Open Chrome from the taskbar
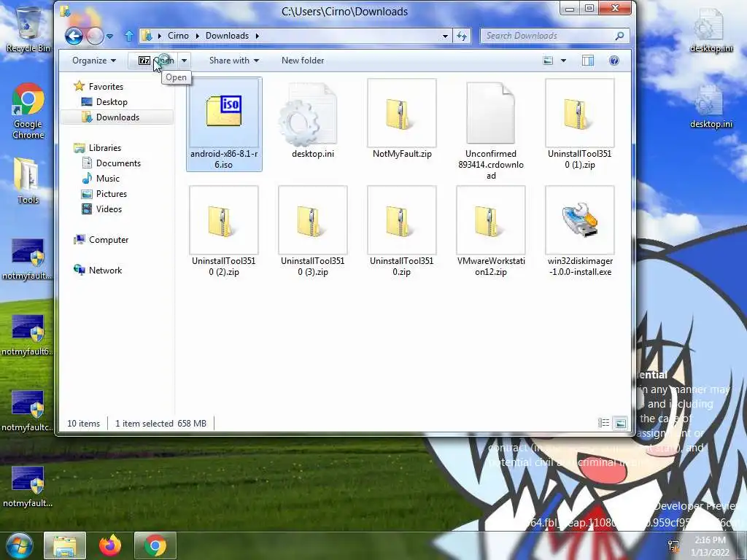The image size is (747, 560). [x=155, y=545]
